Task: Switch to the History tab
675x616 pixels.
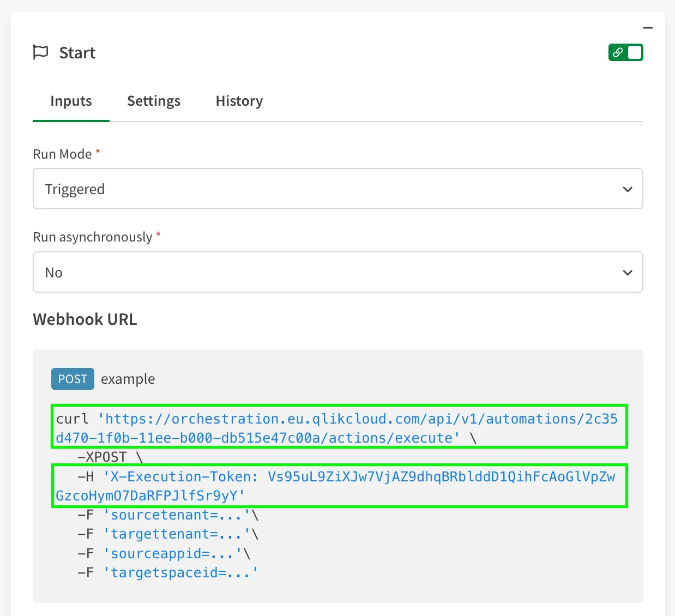Action: (x=239, y=101)
